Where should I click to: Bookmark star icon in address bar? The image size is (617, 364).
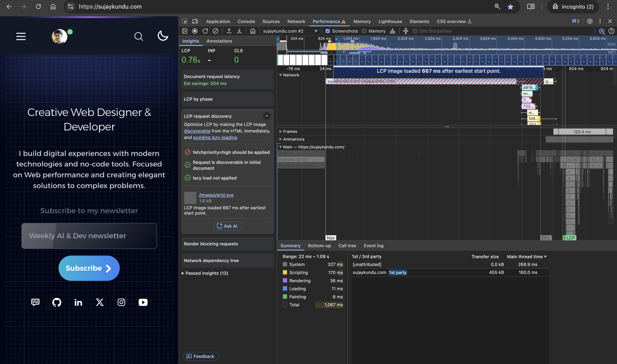510,7
